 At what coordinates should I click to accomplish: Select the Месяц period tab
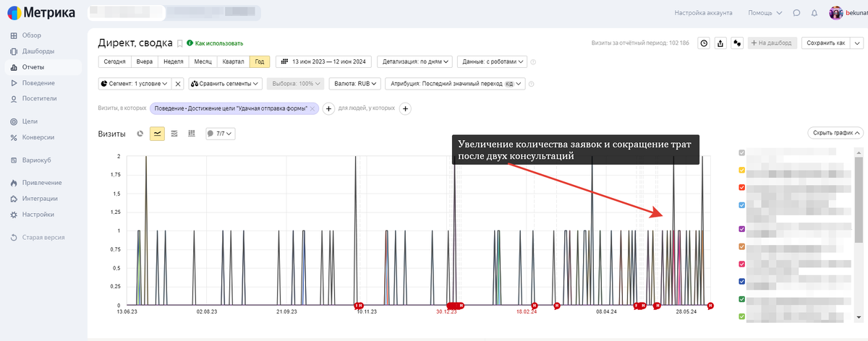[203, 62]
